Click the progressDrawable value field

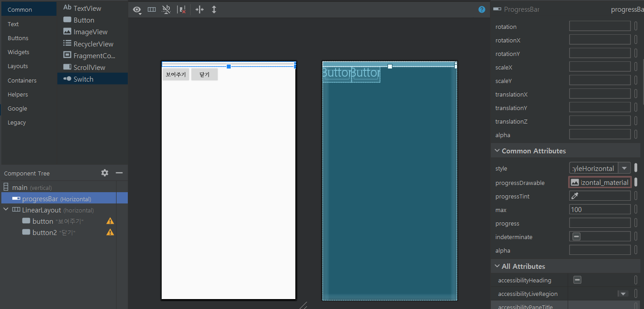coord(600,182)
